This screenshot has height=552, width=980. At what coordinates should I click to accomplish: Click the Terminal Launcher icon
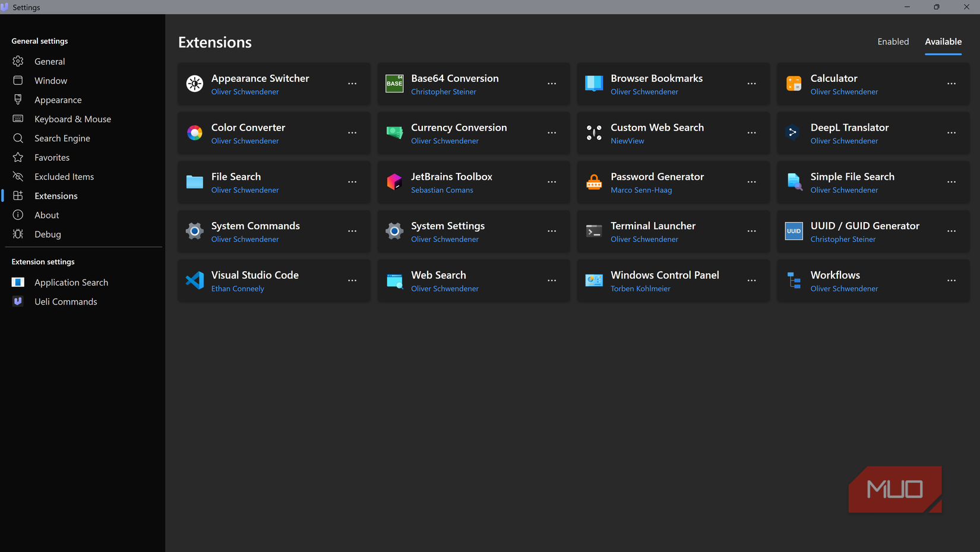[x=594, y=231]
